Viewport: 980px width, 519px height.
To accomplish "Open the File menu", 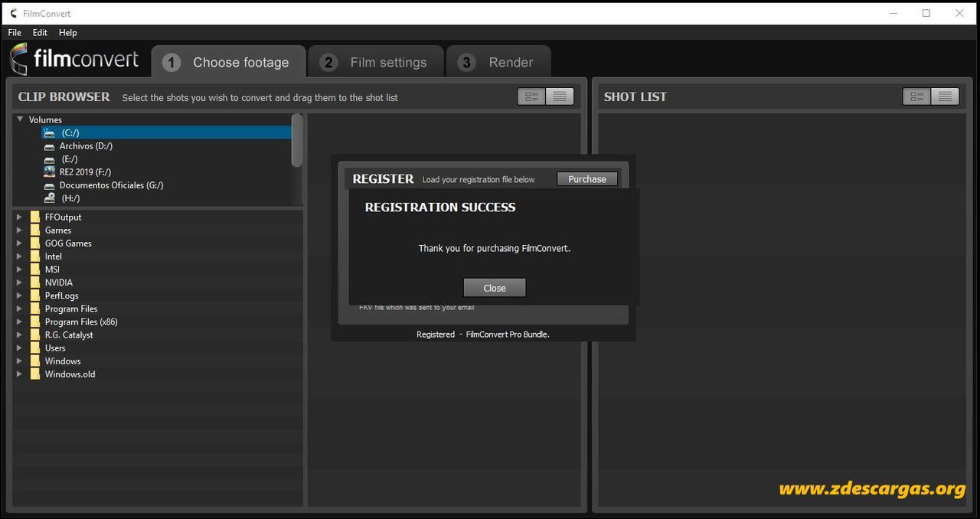I will pyautogui.click(x=15, y=33).
